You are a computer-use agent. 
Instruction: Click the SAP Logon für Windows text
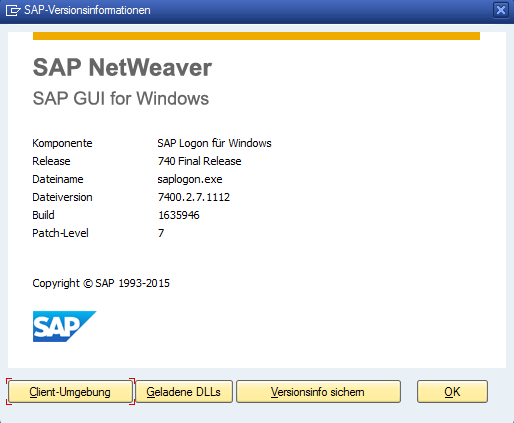pyautogui.click(x=214, y=143)
